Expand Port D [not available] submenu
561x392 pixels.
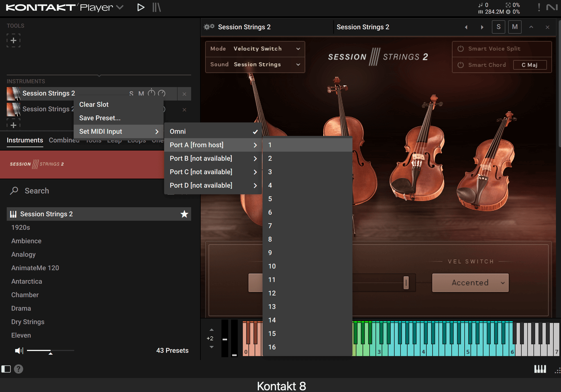tap(213, 185)
